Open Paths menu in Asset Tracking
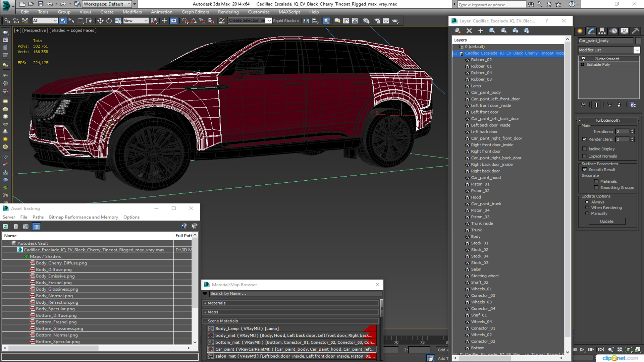Screen dimensions: 644x362 38,217
